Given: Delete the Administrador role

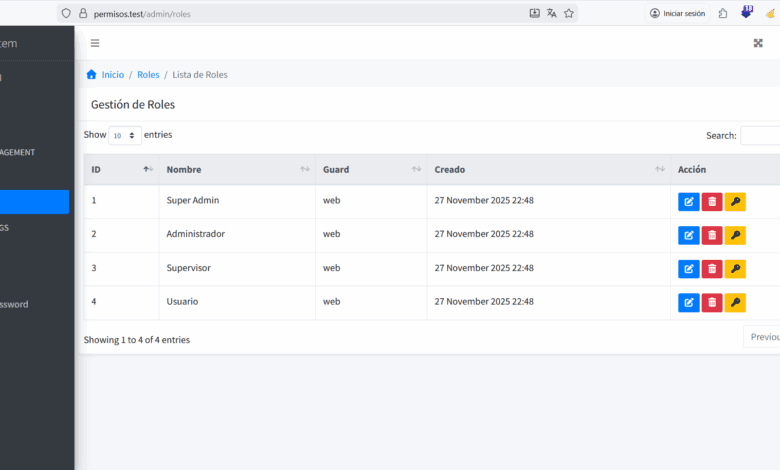Looking at the screenshot, I should click(712, 235).
